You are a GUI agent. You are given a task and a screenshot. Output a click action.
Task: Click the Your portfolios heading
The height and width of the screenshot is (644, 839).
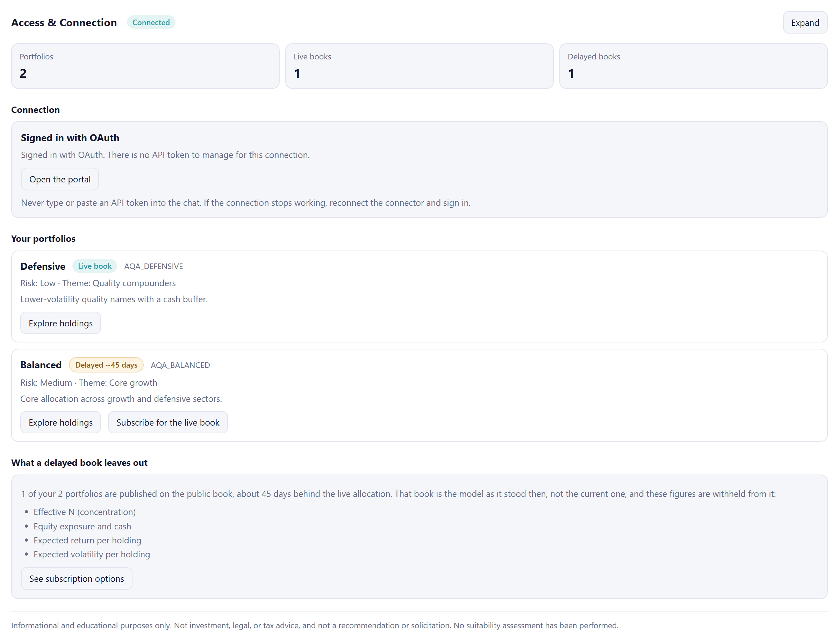coord(43,238)
